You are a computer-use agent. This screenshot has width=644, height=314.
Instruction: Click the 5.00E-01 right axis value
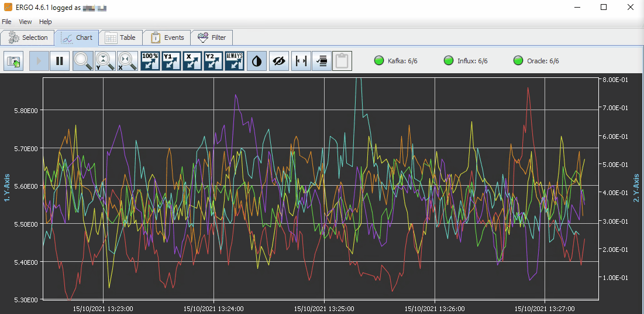coord(614,165)
